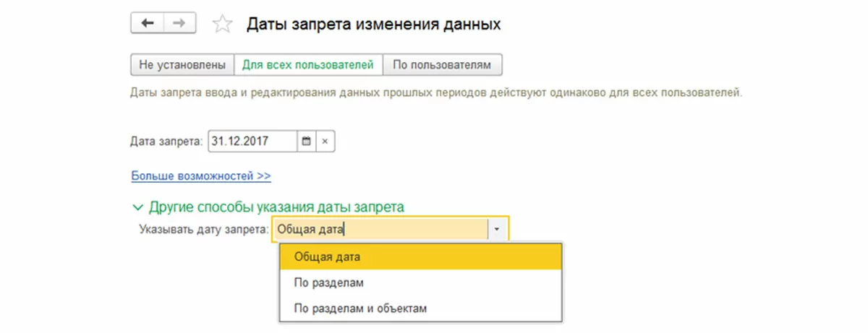This screenshot has height=333, width=868.
Task: Focus the 'Общая дата' combo box text field
Action: [379, 230]
